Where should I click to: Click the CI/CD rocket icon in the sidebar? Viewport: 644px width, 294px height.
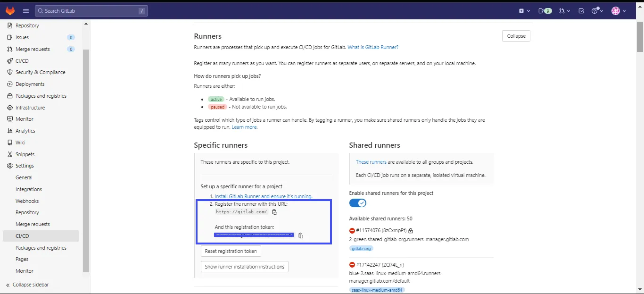click(x=10, y=61)
